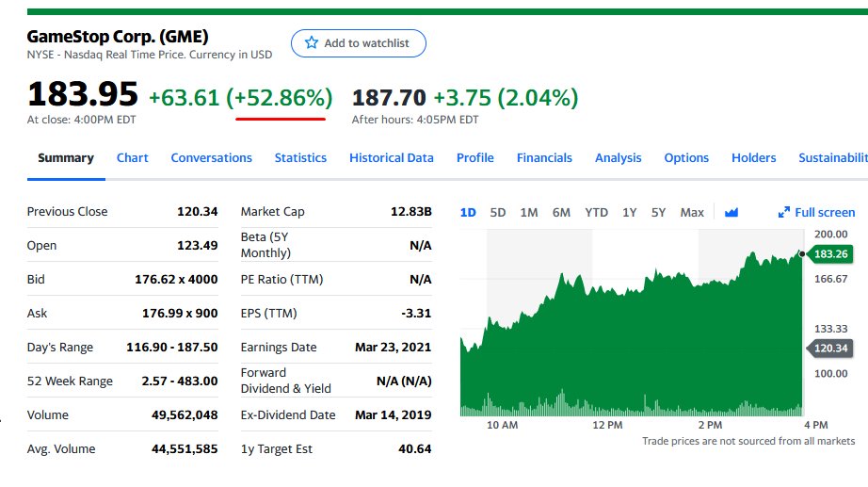This screenshot has width=868, height=487.
Task: Open the Options tab
Action: 686,158
